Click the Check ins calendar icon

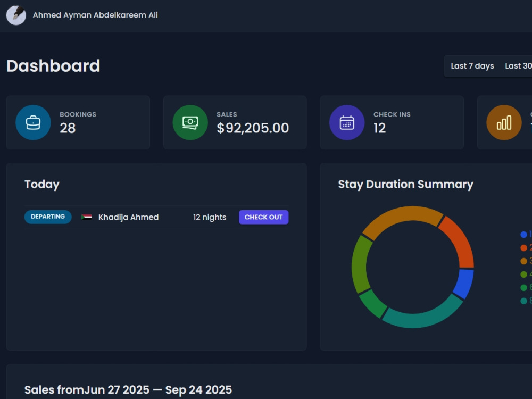click(347, 122)
